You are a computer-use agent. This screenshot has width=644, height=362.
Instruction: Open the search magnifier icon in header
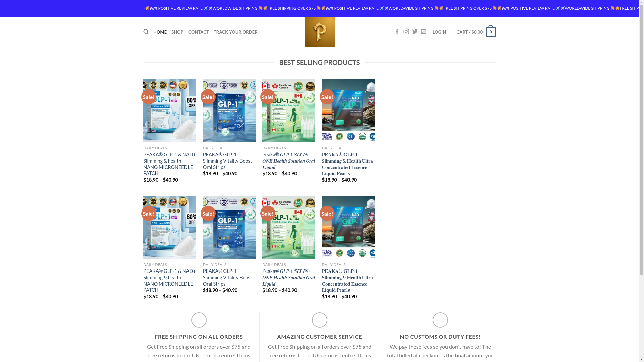point(146,32)
